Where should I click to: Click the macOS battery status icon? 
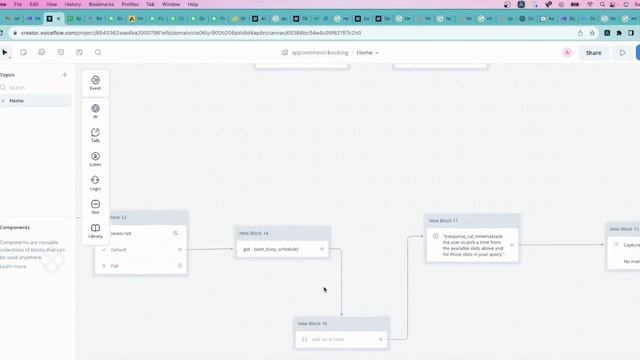(575, 4)
